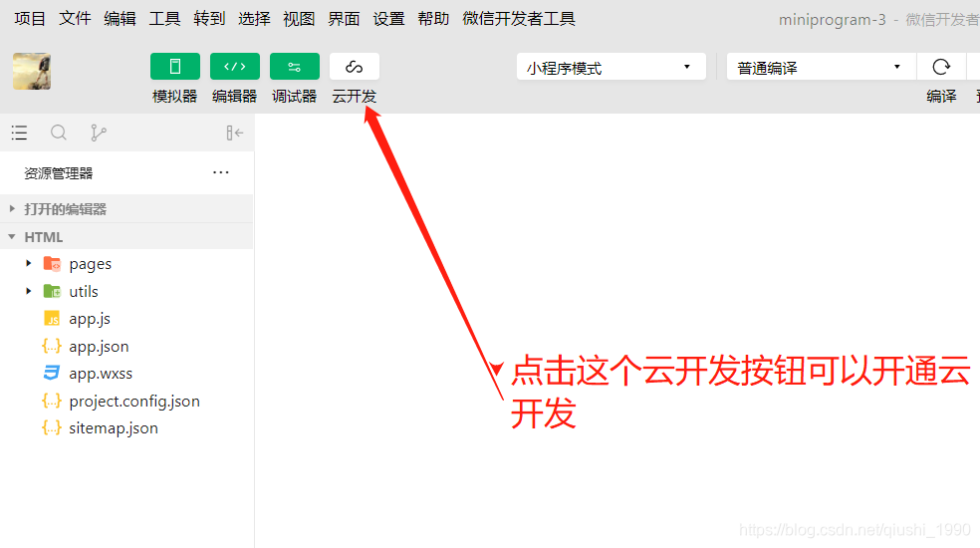Click the user avatar thumbnail
980x548 pixels.
[x=32, y=72]
